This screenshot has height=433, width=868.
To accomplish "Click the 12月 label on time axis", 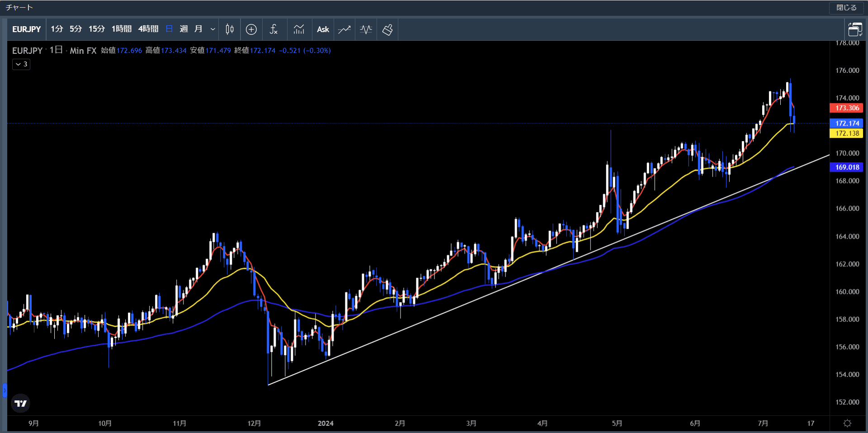I will pos(254,424).
